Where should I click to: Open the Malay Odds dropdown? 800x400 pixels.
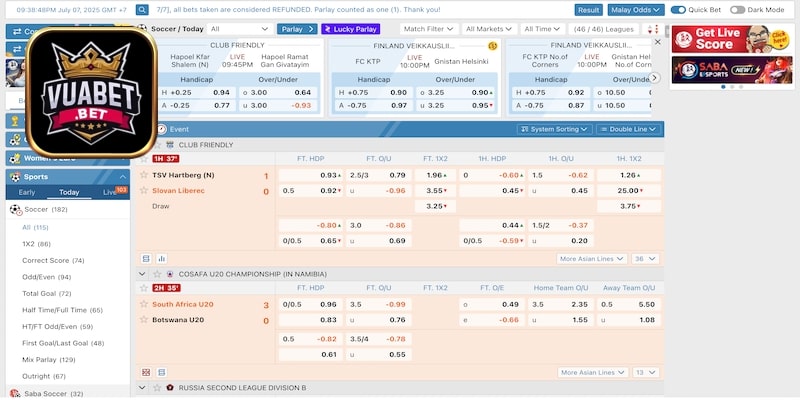(636, 10)
